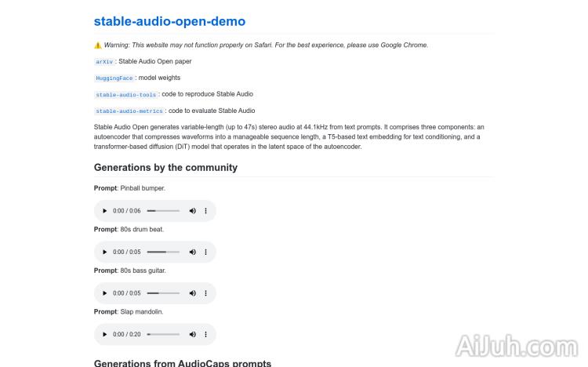
Task: Seek in the 80s bass guitar progress bar
Action: tap(163, 293)
